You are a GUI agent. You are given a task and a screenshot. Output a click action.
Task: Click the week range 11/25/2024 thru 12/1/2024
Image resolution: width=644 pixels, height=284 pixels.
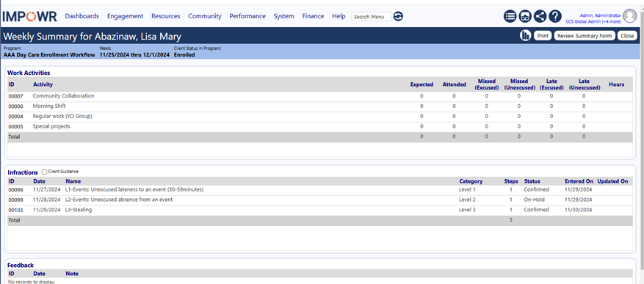click(134, 54)
